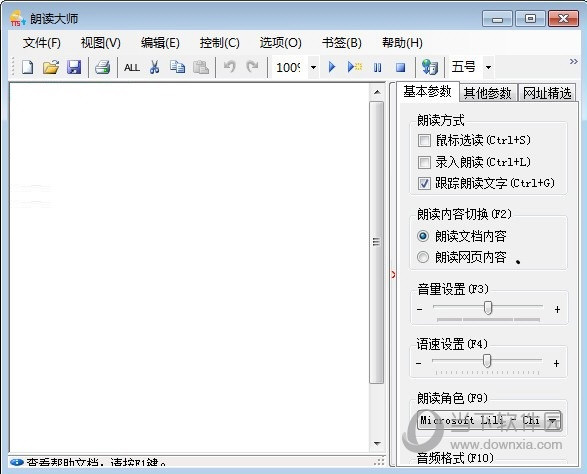
Task: Uncheck 跟踪朗读文字 (Ctrl+G)
Action: 424,183
